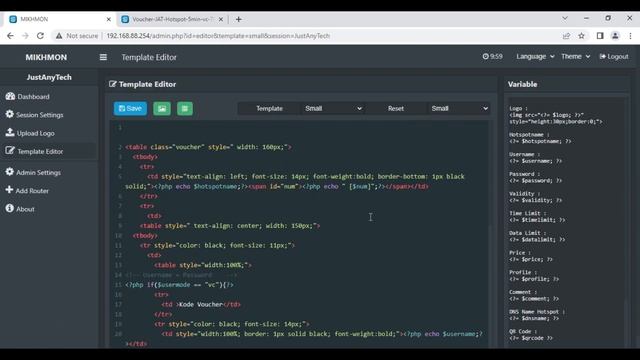Screen dimensions: 640x360
Task: Toggle the browser side panel icon
Action: 600,36
